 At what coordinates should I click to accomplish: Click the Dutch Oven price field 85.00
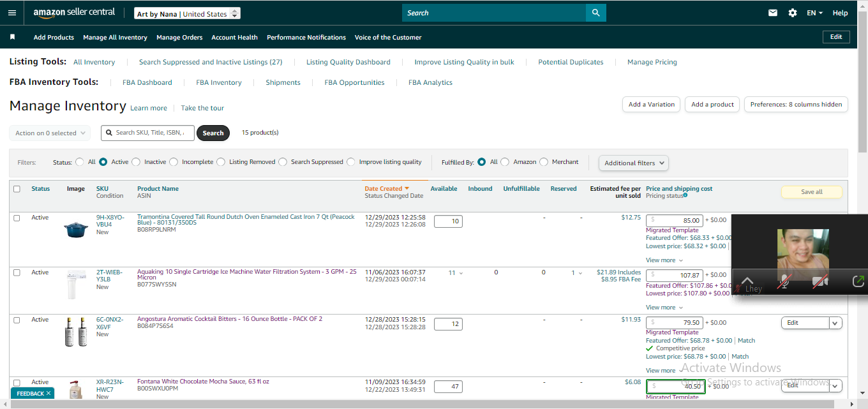[675, 220]
